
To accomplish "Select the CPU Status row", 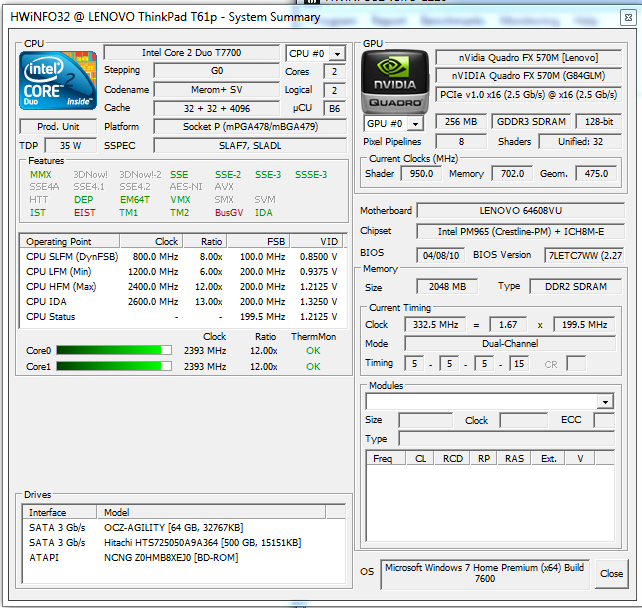I will point(182,316).
